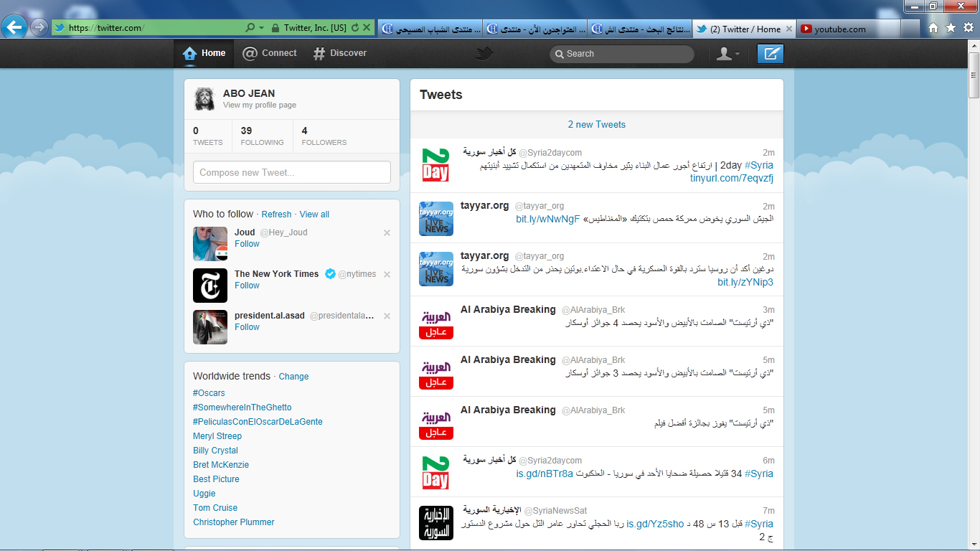Click the browser back arrow button

14,28
